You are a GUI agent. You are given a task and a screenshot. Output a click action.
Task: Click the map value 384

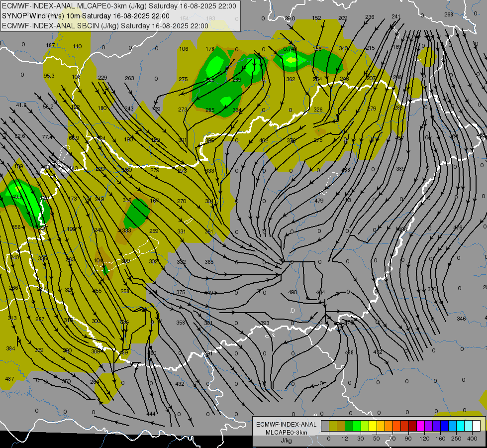pyautogui.click(x=10, y=348)
